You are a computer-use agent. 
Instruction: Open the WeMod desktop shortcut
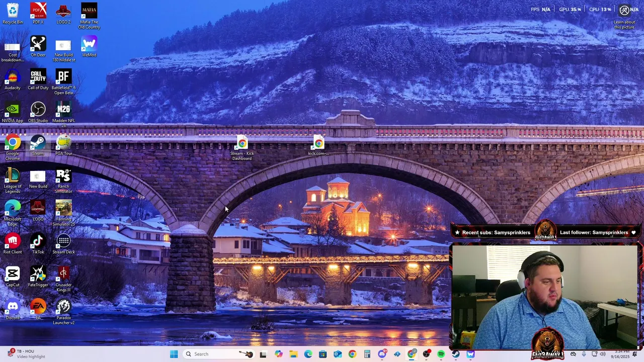pyautogui.click(x=89, y=47)
